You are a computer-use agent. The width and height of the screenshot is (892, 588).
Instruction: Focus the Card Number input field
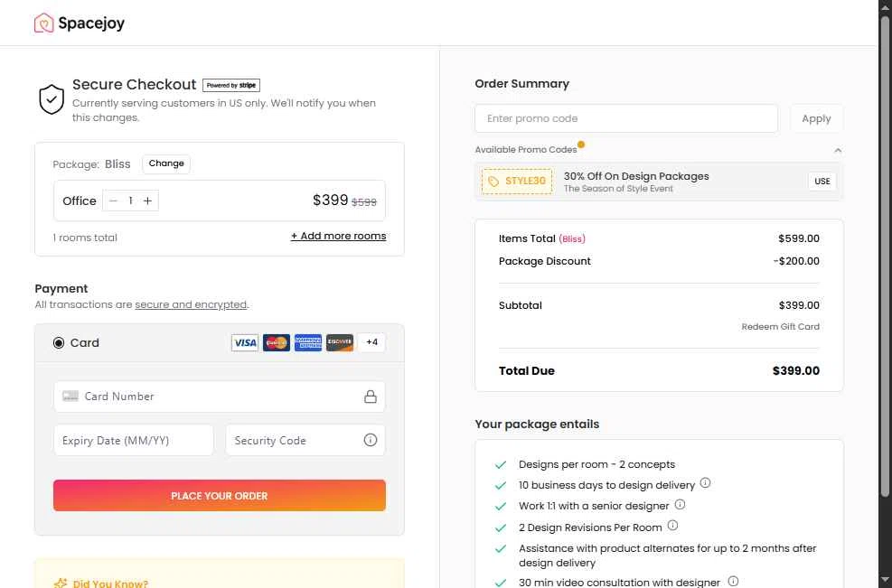coord(220,397)
